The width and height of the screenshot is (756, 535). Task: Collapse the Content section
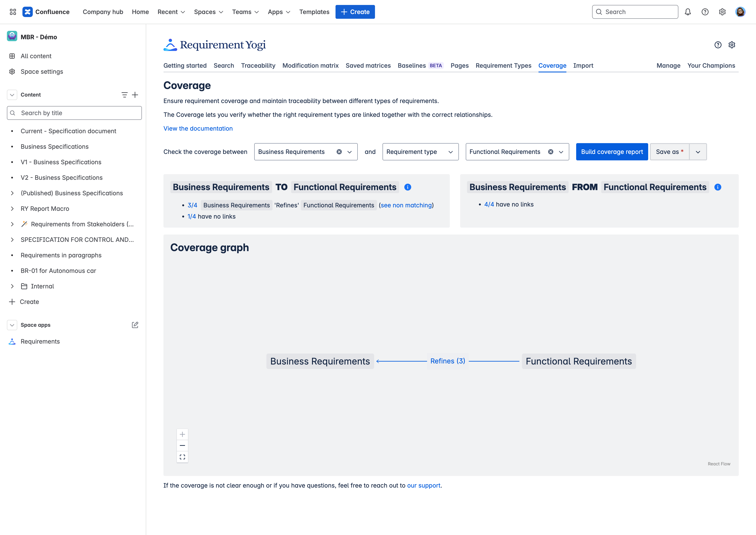point(12,95)
